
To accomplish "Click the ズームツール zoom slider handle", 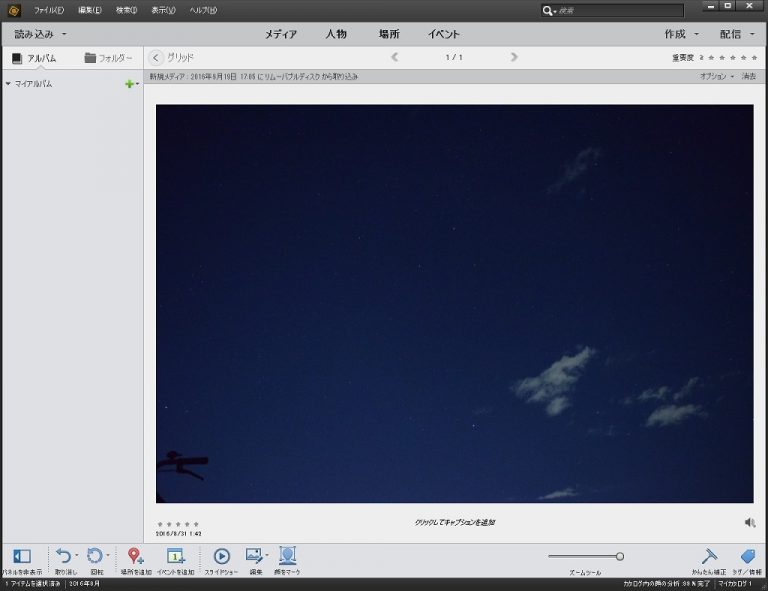I will pos(620,556).
